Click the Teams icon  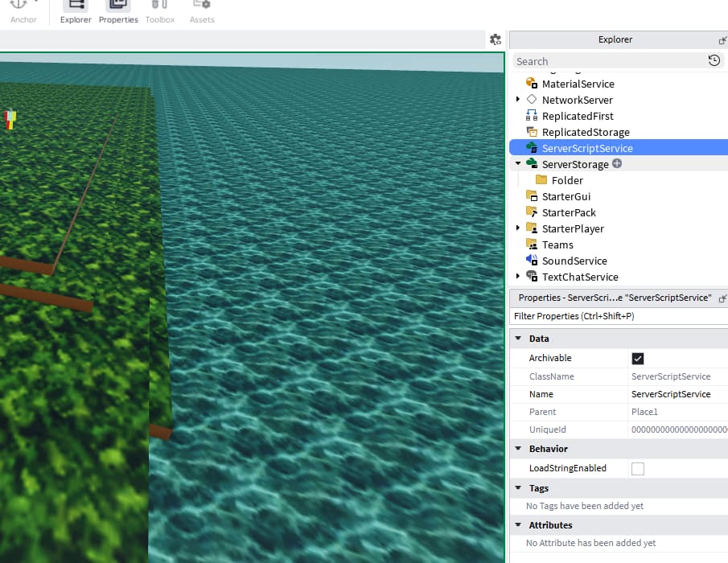(532, 245)
